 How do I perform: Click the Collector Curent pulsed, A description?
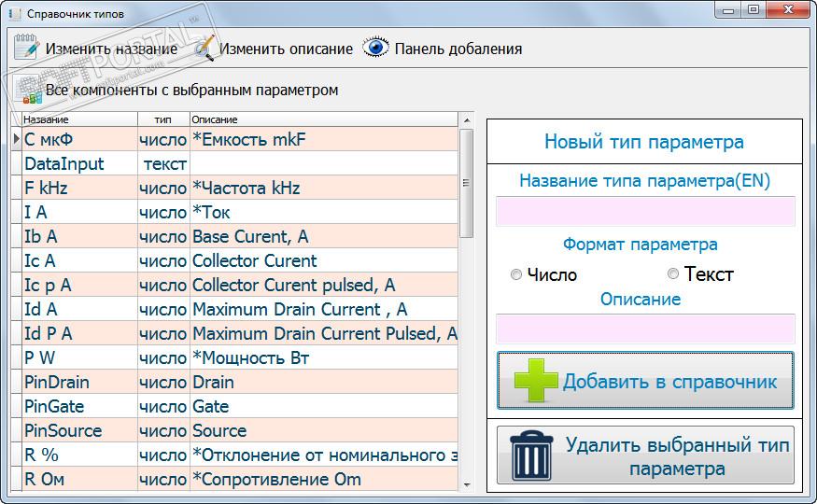324,285
